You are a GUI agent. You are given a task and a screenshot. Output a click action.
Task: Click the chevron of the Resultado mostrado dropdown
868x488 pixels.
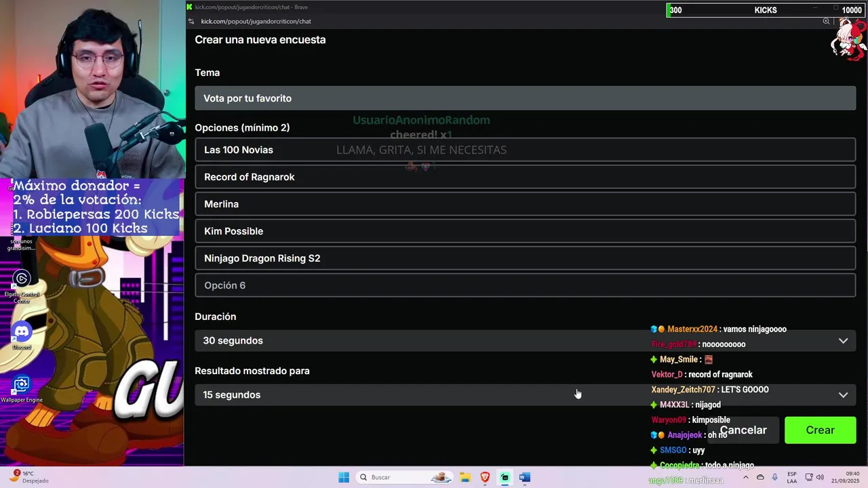tap(843, 395)
